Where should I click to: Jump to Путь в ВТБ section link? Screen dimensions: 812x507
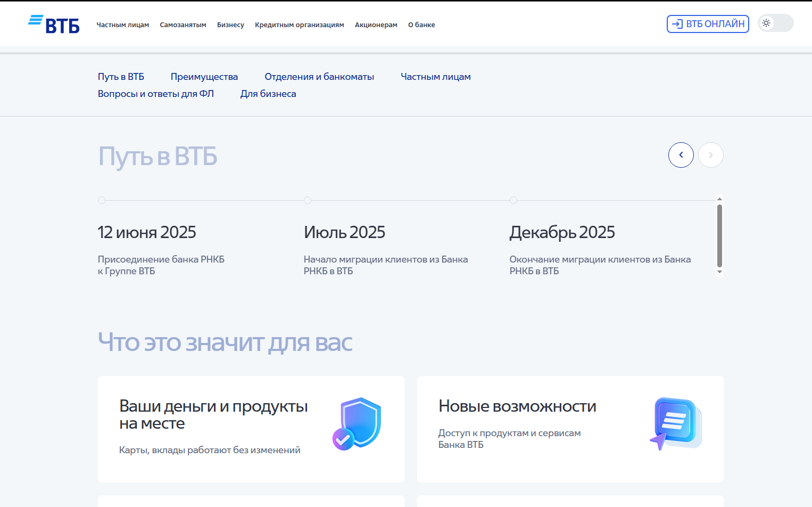click(121, 77)
